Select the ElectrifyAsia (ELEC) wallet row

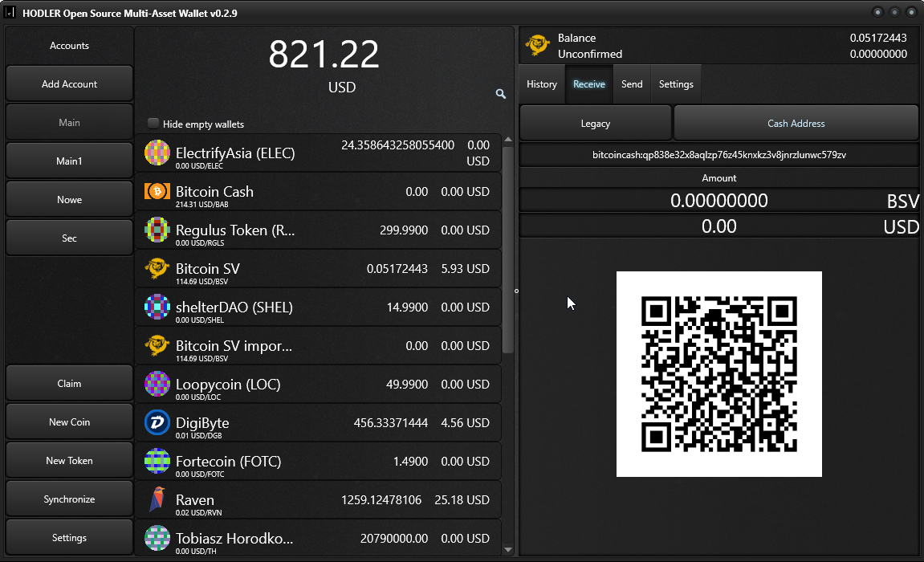(x=318, y=153)
